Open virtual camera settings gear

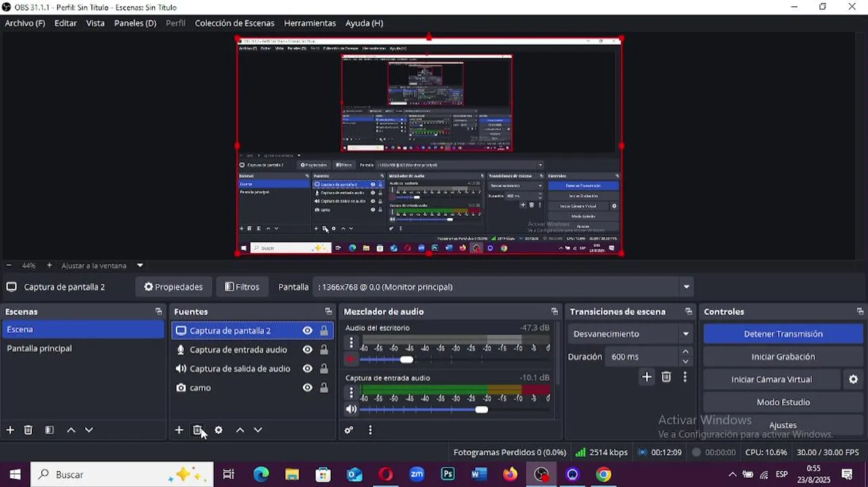pos(853,379)
